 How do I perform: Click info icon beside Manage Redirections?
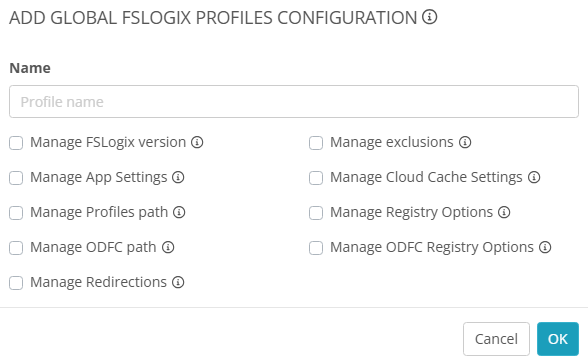tap(178, 282)
